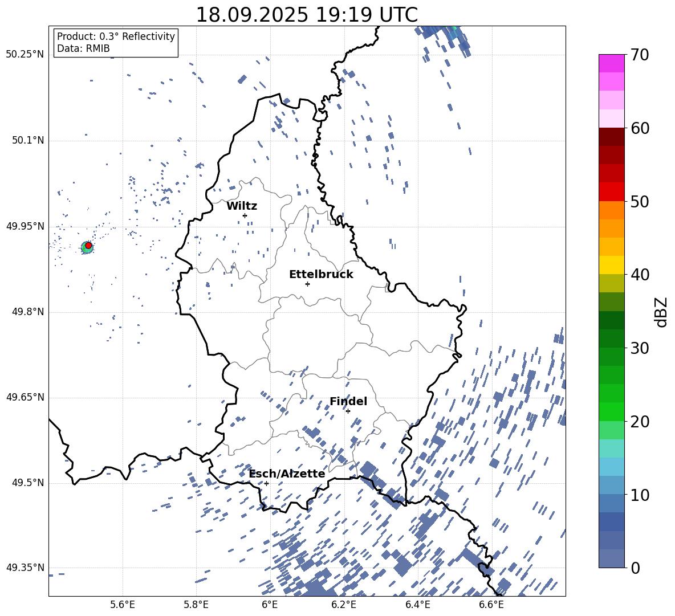Select the Findel station label
The height and width of the screenshot is (616, 675).
(348, 401)
